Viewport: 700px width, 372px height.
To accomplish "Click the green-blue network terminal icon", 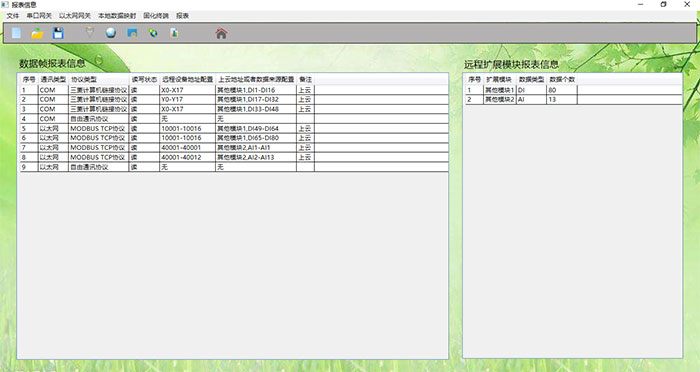I will pos(153,33).
